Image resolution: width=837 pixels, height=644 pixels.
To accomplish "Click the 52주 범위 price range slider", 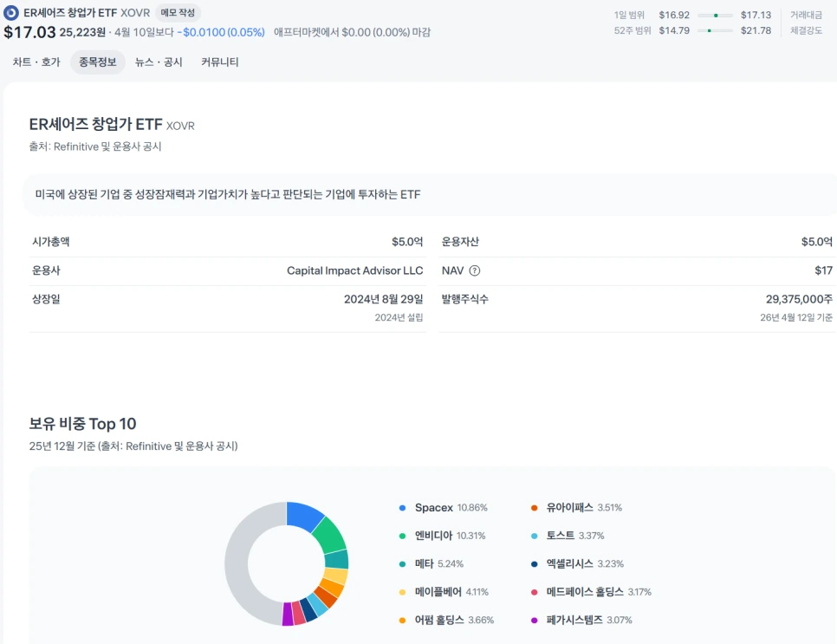I will click(x=716, y=30).
